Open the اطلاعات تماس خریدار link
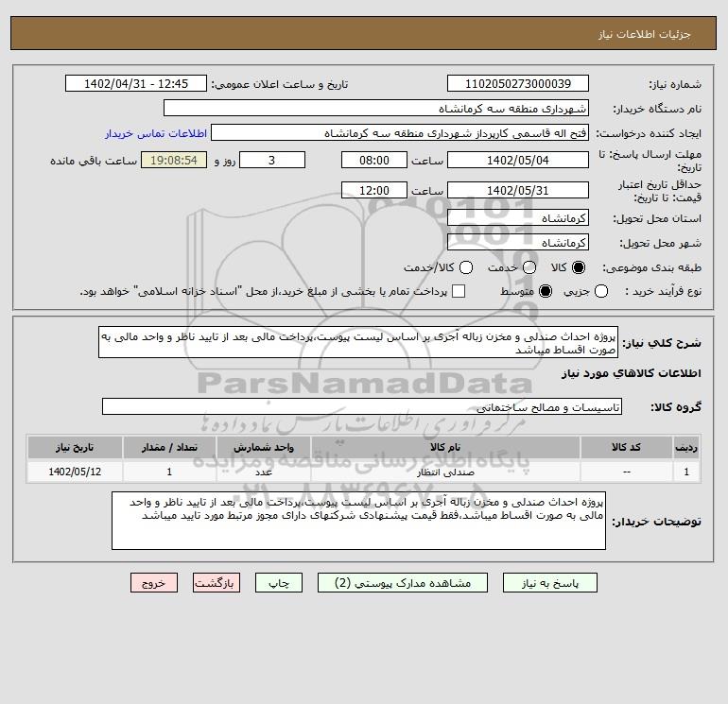This screenshot has width=728, height=704. click(x=156, y=133)
